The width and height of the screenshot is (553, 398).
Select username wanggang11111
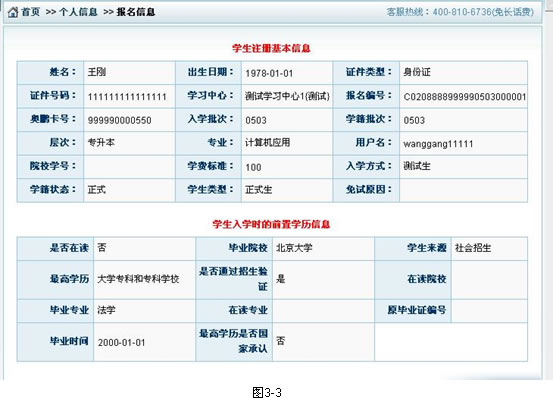click(438, 144)
